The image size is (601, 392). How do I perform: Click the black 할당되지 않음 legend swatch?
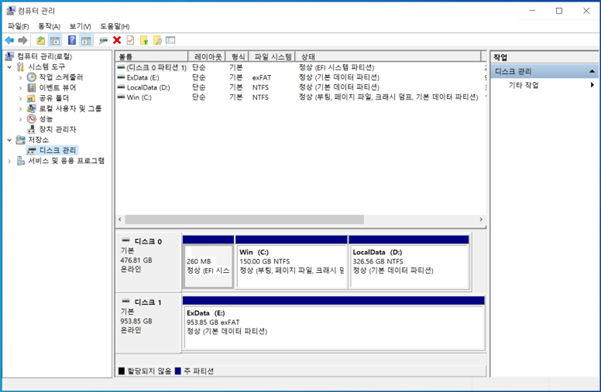click(122, 371)
